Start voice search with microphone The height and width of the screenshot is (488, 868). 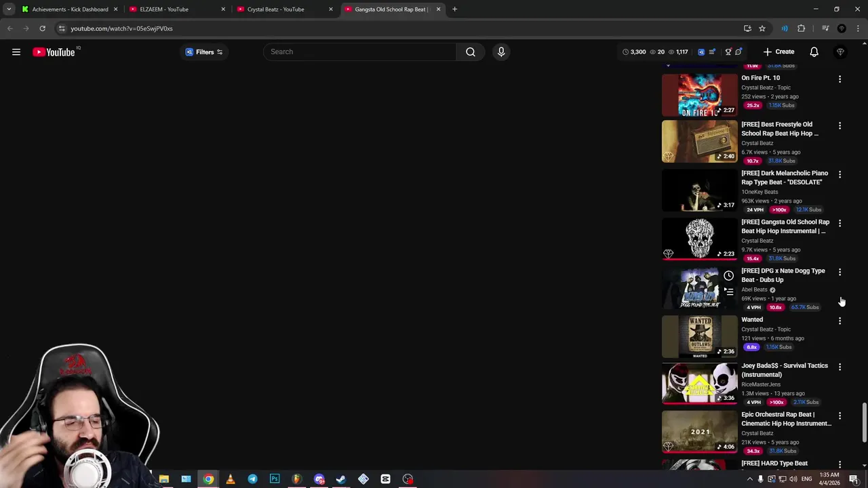(501, 52)
